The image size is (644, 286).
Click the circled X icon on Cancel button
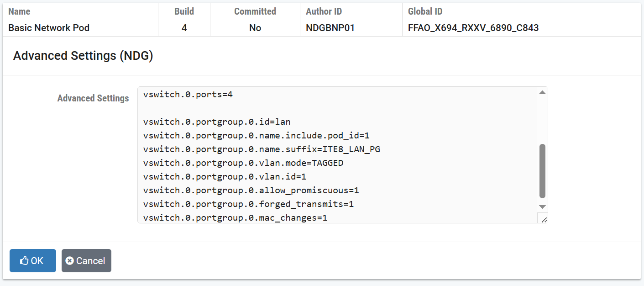70,260
